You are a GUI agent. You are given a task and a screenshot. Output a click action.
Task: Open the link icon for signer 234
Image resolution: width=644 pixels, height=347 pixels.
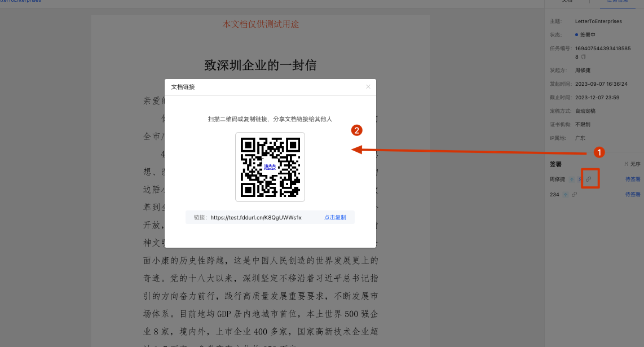tap(574, 195)
